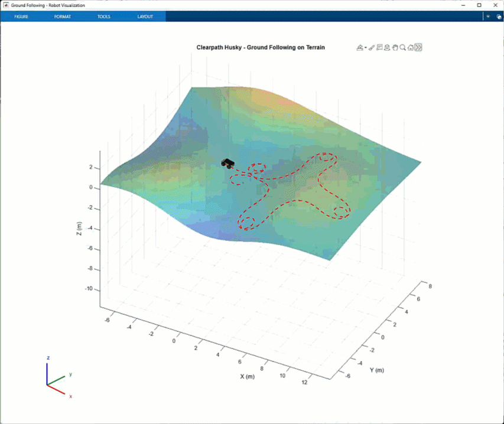Click the dock figure icon in ribbon

(x=499, y=17)
